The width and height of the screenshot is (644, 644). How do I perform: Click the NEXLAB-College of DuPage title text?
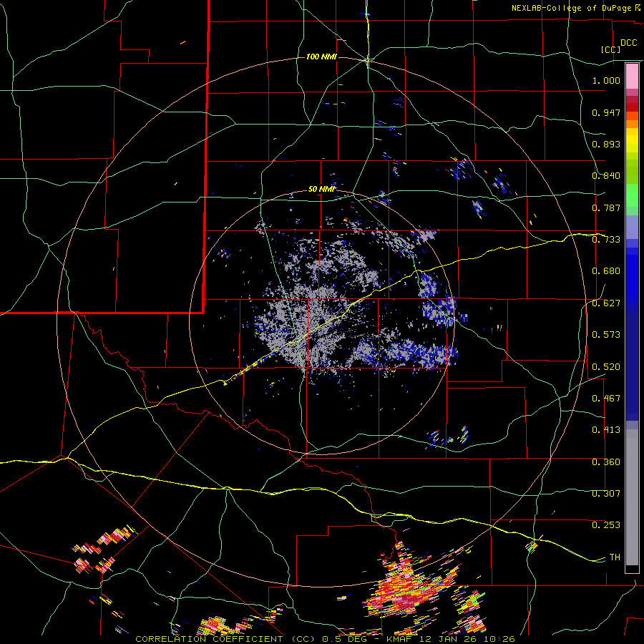571,8
